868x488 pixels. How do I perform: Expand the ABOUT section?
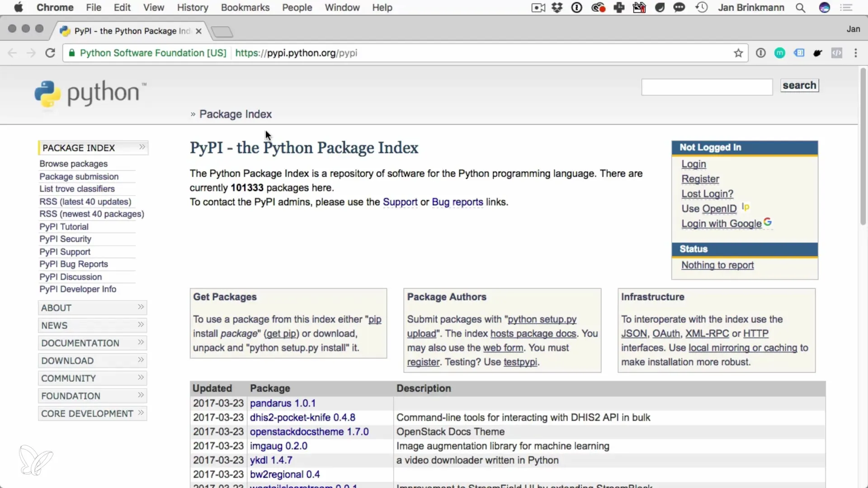click(x=93, y=308)
